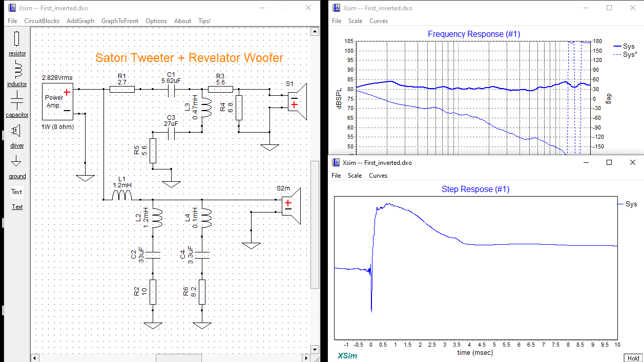644x362 pixels.
Task: Open About menu
Action: click(182, 21)
